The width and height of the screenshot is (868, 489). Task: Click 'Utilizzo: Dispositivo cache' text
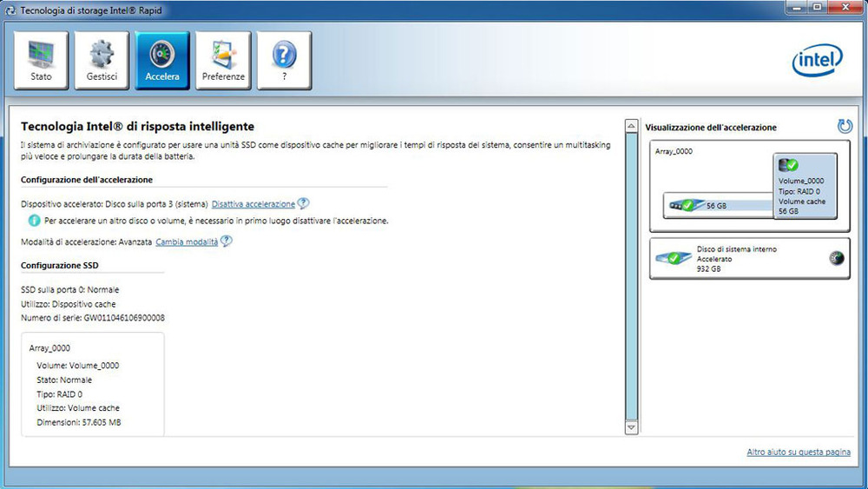click(68, 304)
